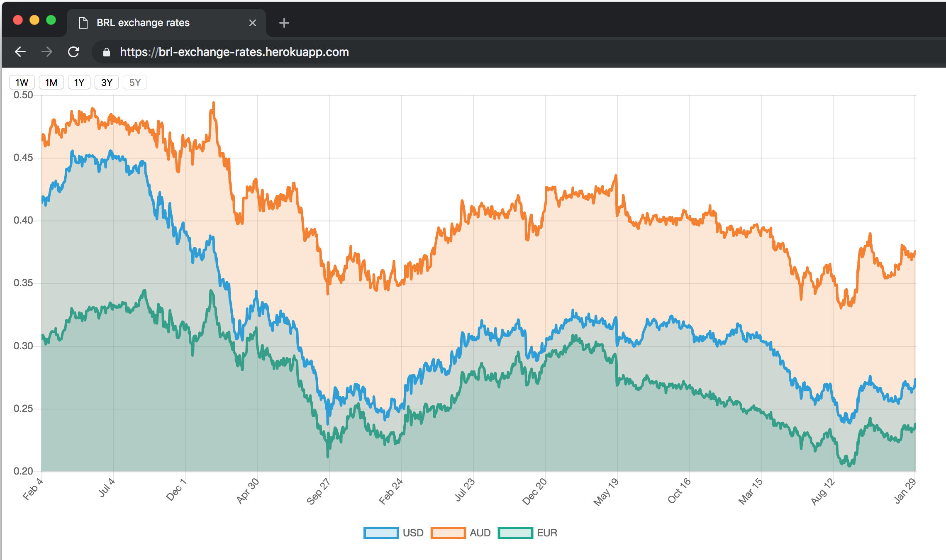
Task: Select the 3Y range button
Action: (x=107, y=83)
